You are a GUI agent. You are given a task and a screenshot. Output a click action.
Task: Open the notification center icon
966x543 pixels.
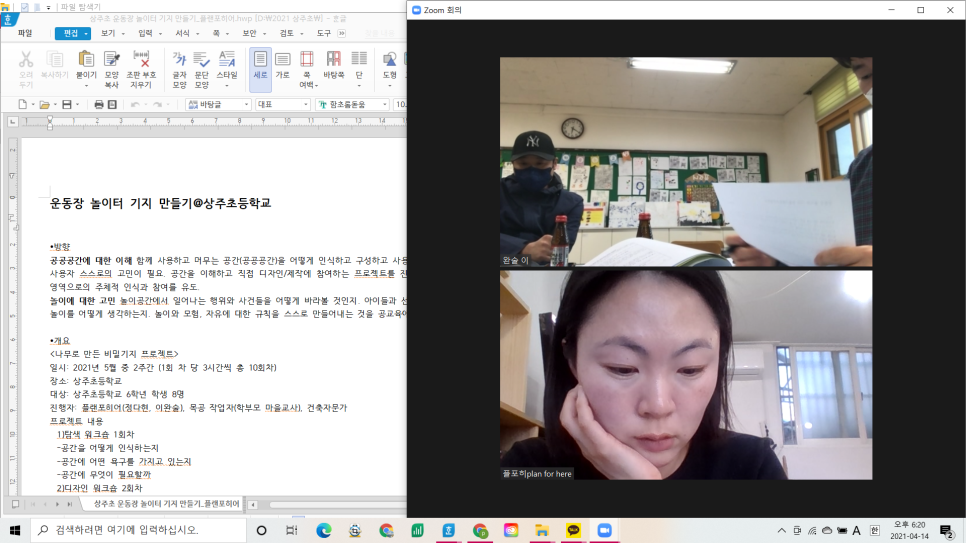coord(947,530)
